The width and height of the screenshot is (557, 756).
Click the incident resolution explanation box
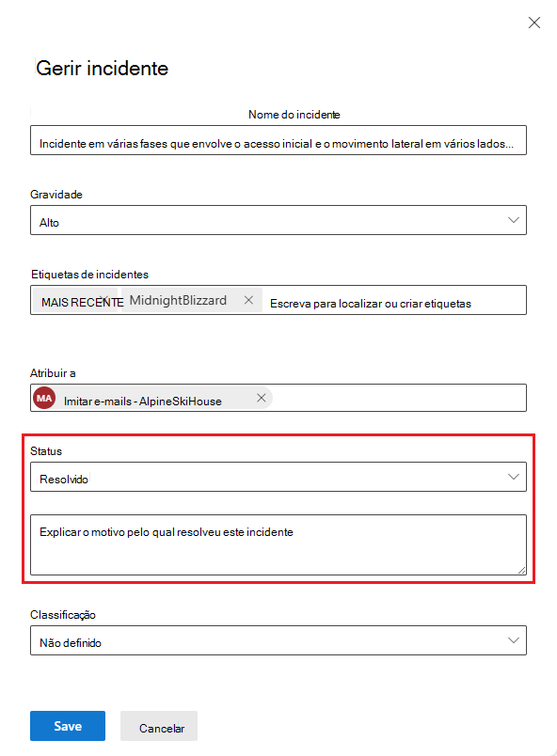[x=278, y=545]
